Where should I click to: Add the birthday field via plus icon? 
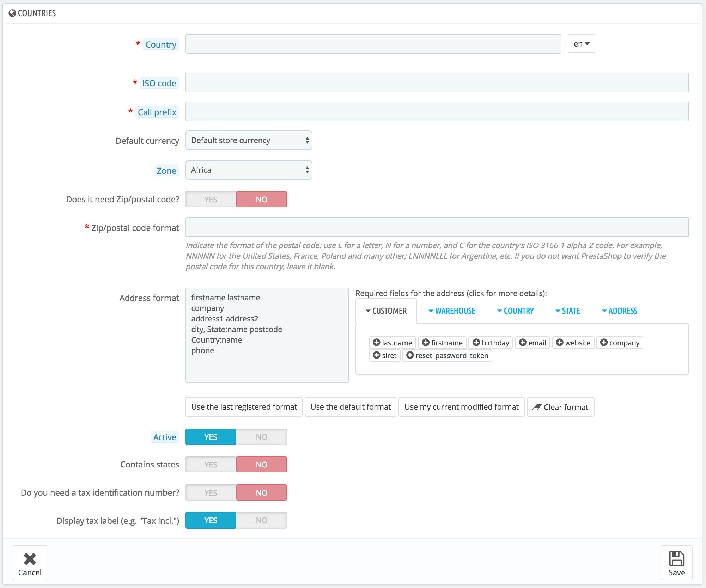coord(476,342)
